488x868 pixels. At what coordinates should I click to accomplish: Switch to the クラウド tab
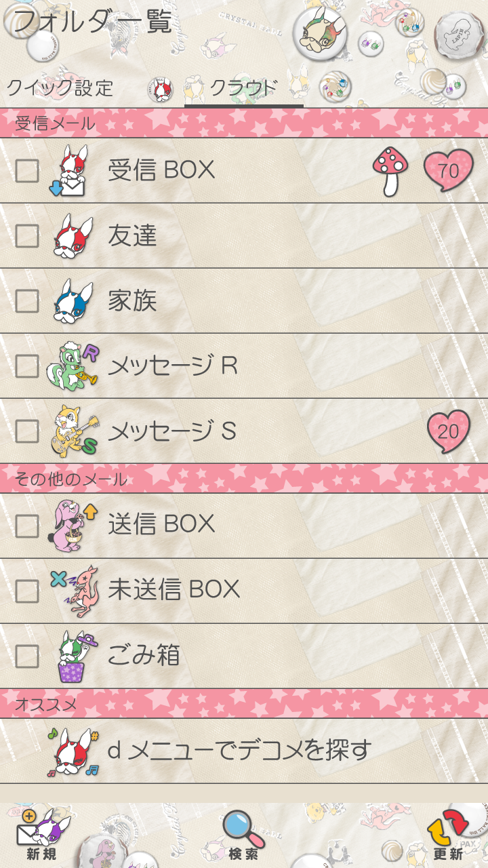[243, 88]
